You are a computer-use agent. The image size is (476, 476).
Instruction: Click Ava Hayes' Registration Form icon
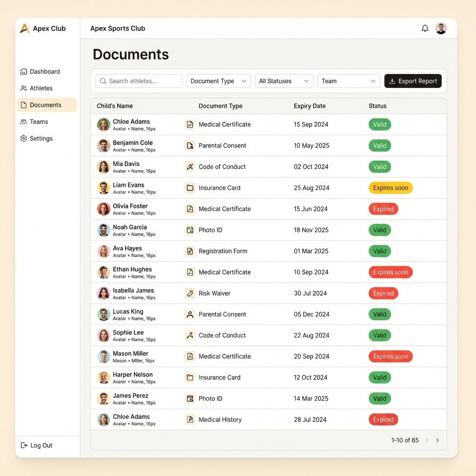[190, 251]
